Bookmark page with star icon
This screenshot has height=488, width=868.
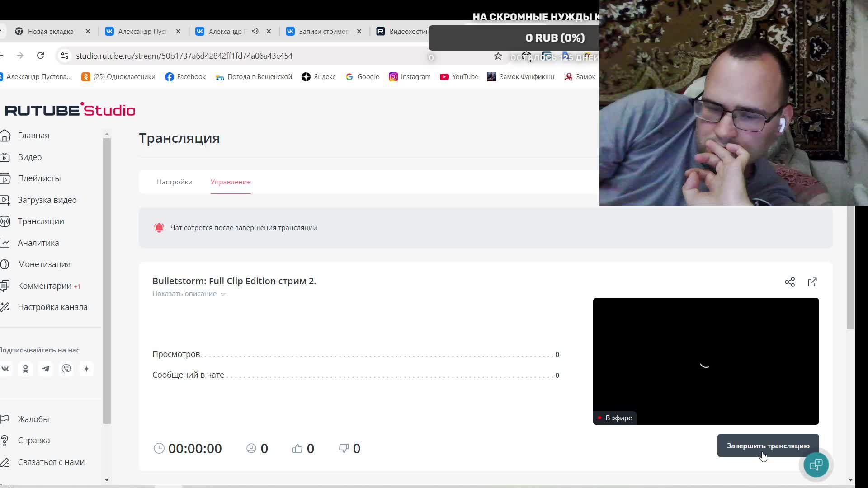click(x=498, y=56)
